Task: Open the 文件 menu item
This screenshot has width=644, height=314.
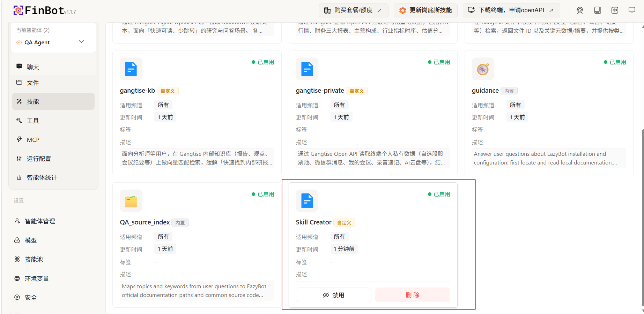Action: 53,83
